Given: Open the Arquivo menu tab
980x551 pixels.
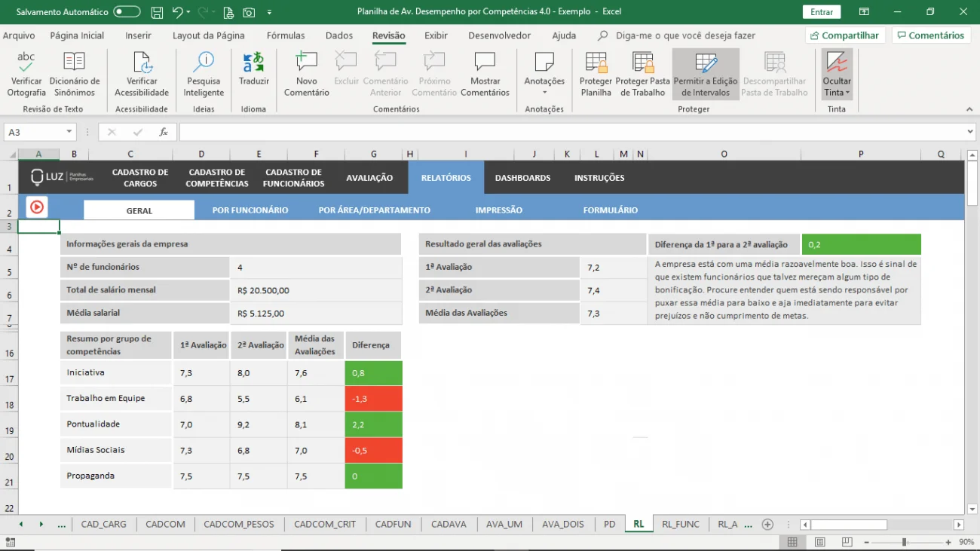Looking at the screenshot, I should coord(19,35).
